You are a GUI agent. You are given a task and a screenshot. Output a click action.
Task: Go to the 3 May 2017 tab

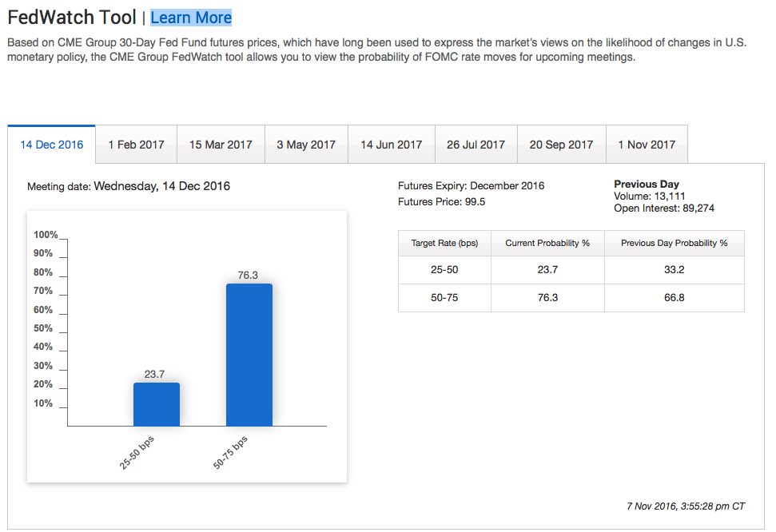coord(306,145)
